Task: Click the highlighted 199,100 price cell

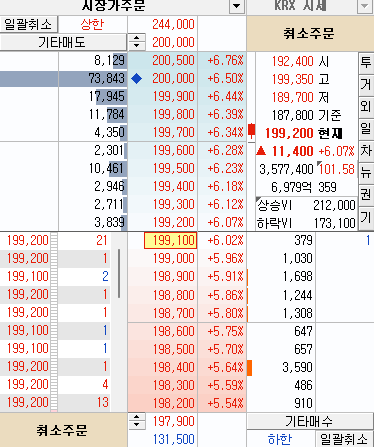Action: (170, 240)
